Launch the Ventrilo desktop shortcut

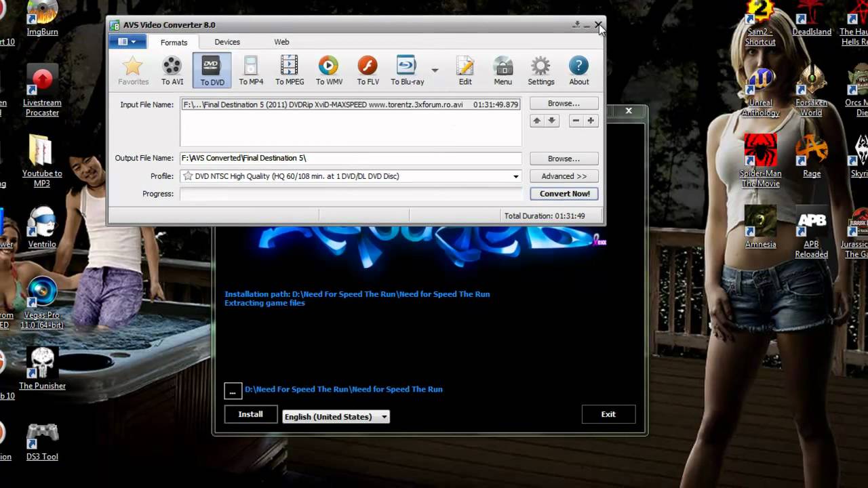pos(42,228)
